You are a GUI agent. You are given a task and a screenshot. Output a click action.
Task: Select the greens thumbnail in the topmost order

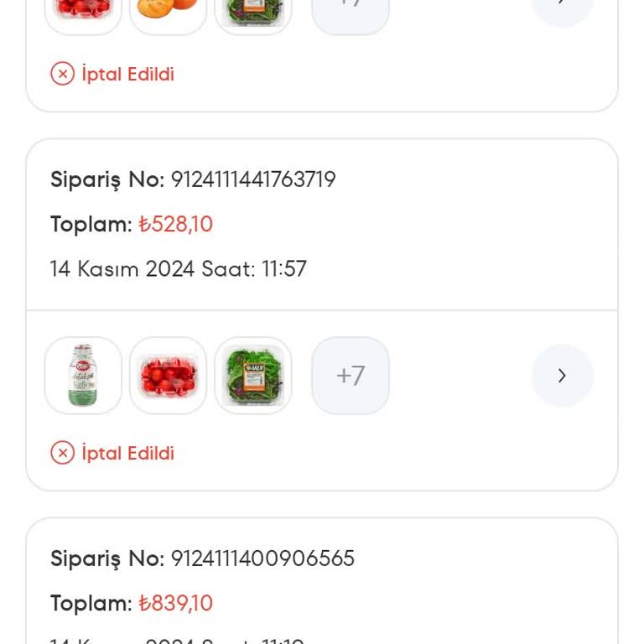coord(253,10)
